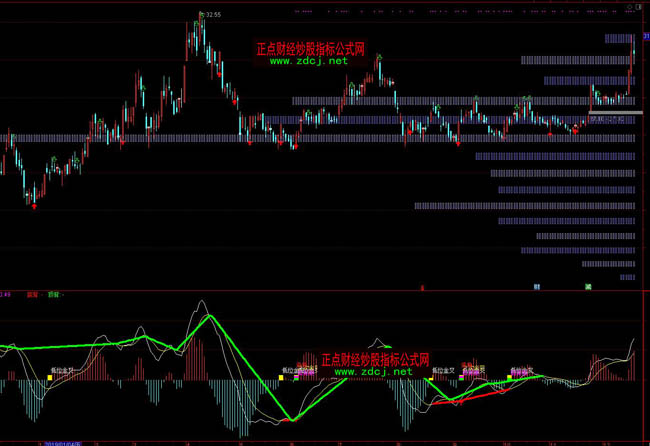Select the magenta signal square in indicator panel

pyautogui.click(x=462, y=378)
